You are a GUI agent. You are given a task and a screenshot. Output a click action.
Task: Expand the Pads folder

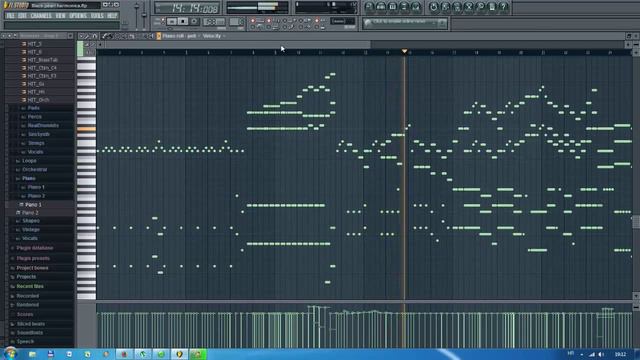point(33,108)
